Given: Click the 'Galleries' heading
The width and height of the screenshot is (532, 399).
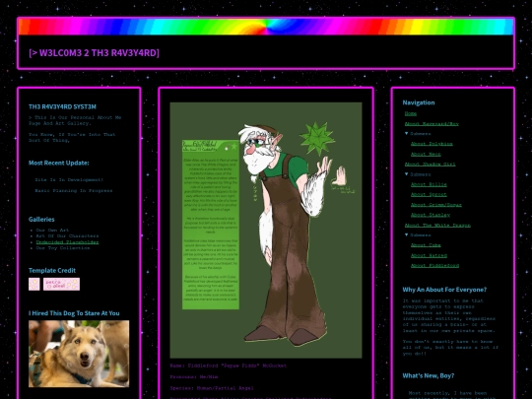Looking at the screenshot, I should point(41,220).
